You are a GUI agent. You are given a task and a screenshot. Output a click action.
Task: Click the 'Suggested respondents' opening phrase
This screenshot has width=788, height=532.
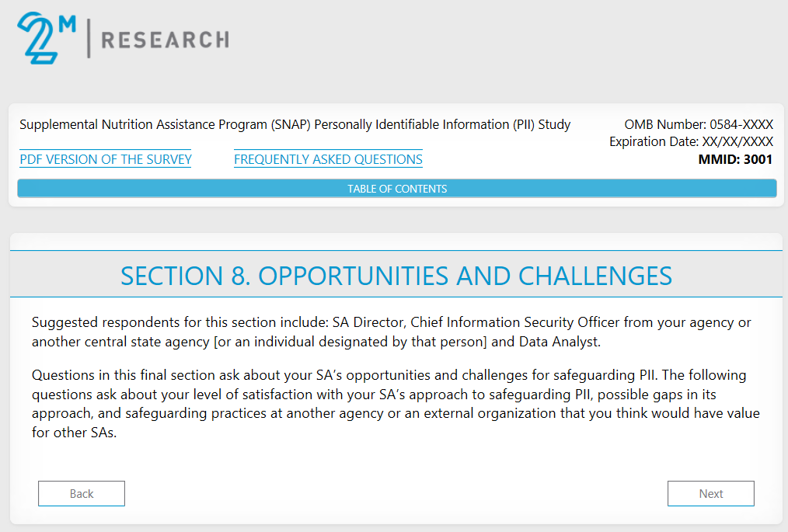94,322
